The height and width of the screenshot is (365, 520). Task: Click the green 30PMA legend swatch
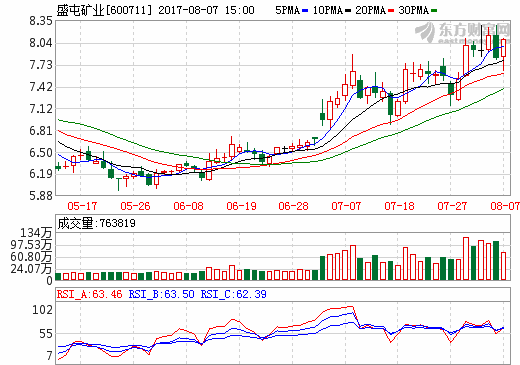(x=434, y=11)
